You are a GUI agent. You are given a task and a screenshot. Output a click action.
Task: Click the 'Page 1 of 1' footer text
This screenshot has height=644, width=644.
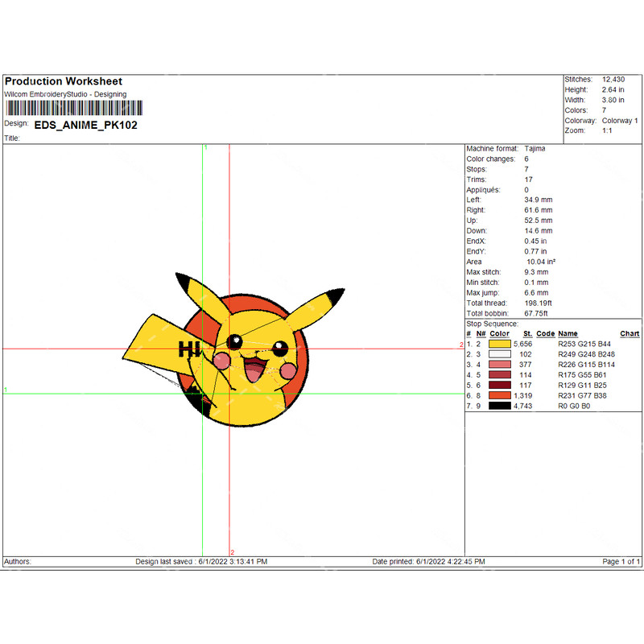(x=621, y=561)
